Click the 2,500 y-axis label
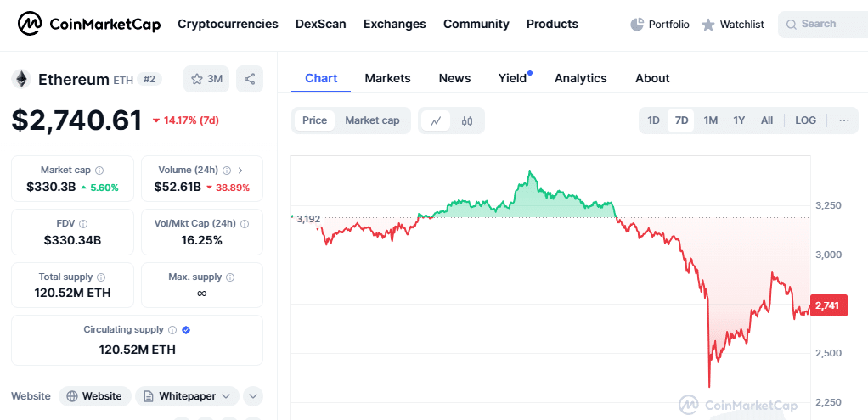868x420 pixels. (828, 353)
